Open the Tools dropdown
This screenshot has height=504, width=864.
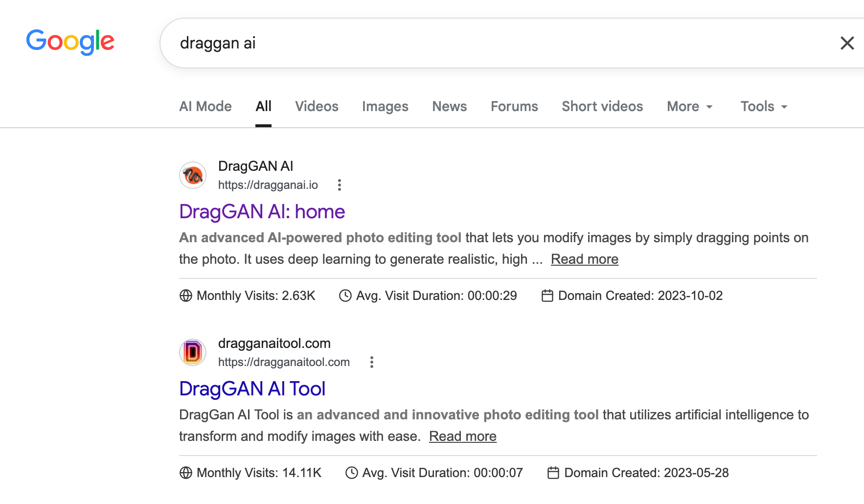click(764, 107)
